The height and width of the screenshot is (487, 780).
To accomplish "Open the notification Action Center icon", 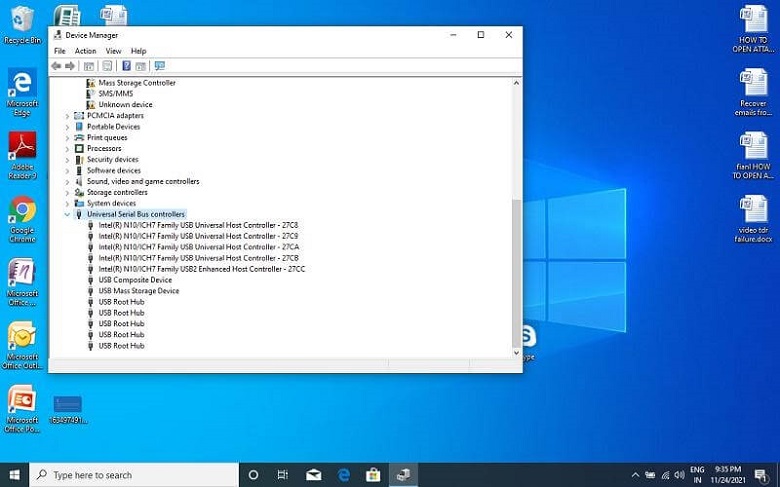I will (x=761, y=475).
